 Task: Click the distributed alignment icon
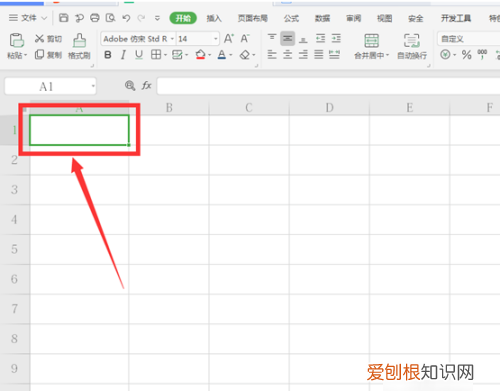(334, 55)
